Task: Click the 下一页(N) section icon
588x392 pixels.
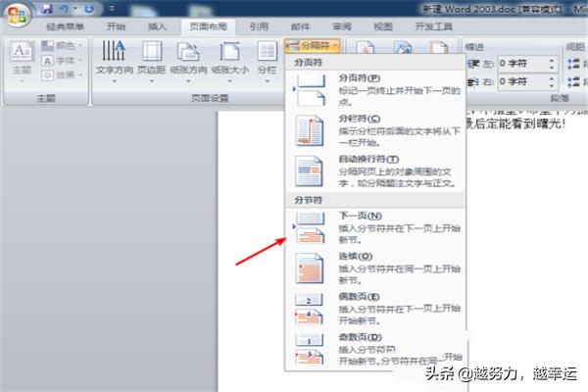Action: (310, 228)
